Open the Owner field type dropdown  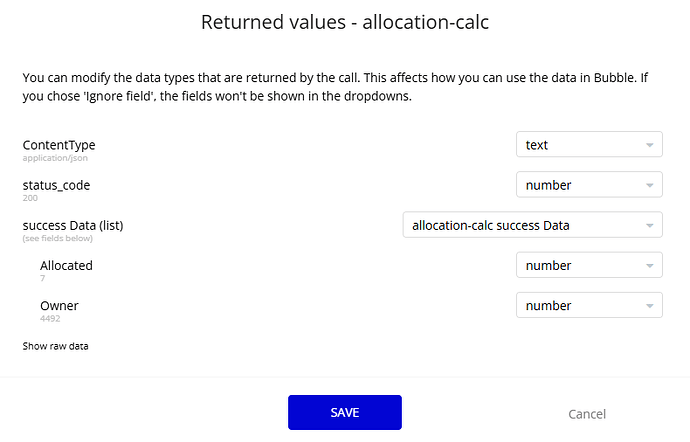pyautogui.click(x=588, y=305)
